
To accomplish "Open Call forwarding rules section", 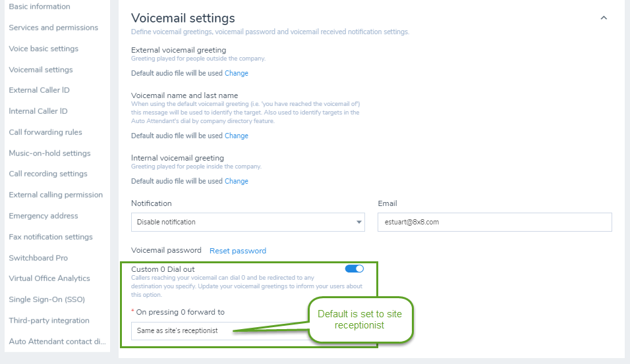I will (45, 132).
